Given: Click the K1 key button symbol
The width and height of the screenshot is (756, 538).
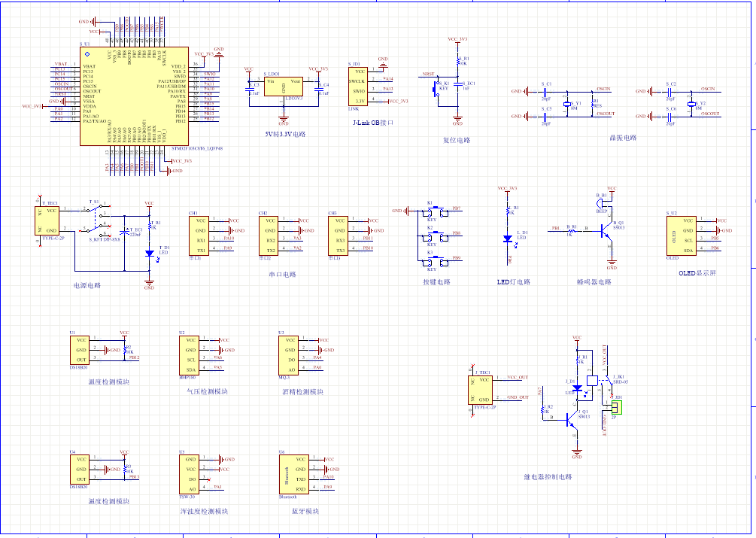Looking at the screenshot, I should click(433, 212).
